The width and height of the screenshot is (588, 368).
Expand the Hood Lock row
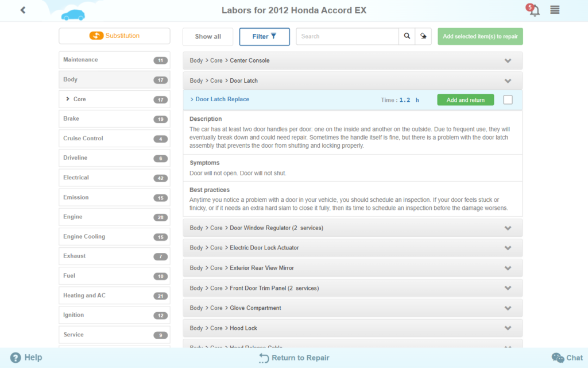(x=353, y=328)
